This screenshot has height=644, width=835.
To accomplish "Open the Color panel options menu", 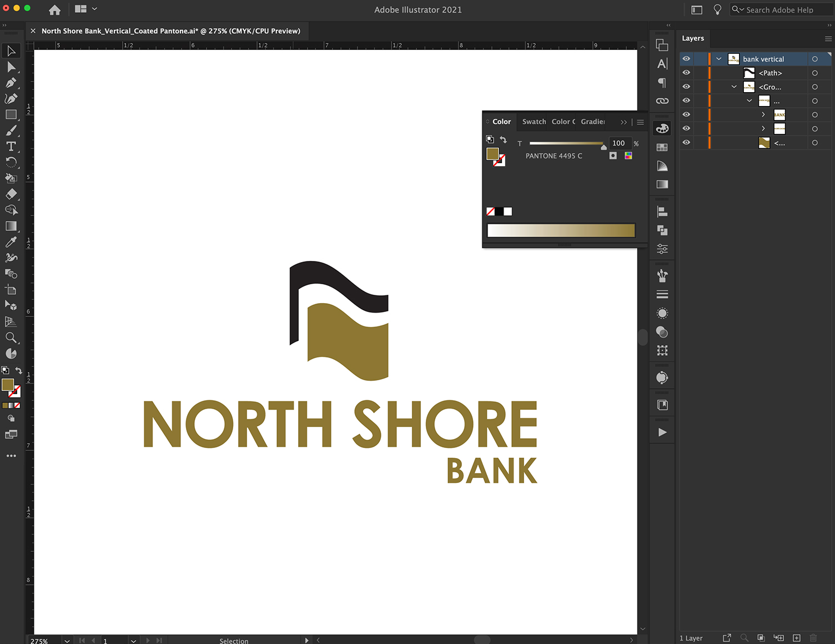I will pos(640,122).
